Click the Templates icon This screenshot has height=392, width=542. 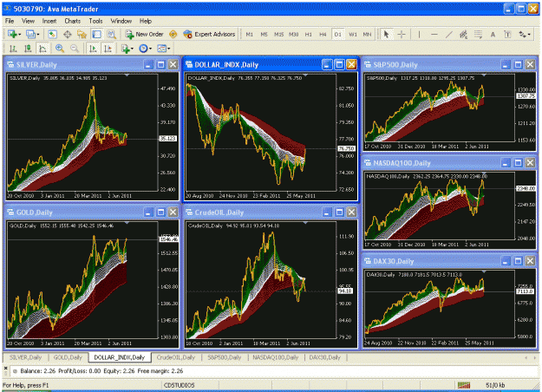(x=161, y=49)
